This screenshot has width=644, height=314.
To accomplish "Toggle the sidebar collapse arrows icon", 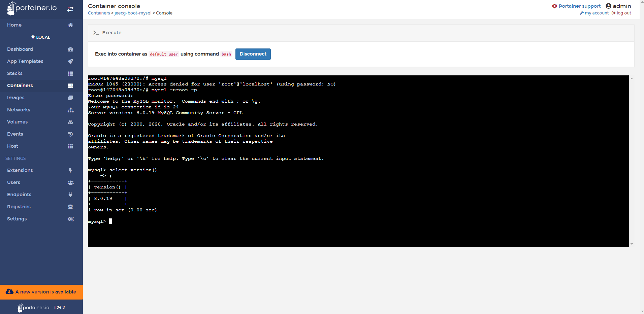I will [70, 9].
